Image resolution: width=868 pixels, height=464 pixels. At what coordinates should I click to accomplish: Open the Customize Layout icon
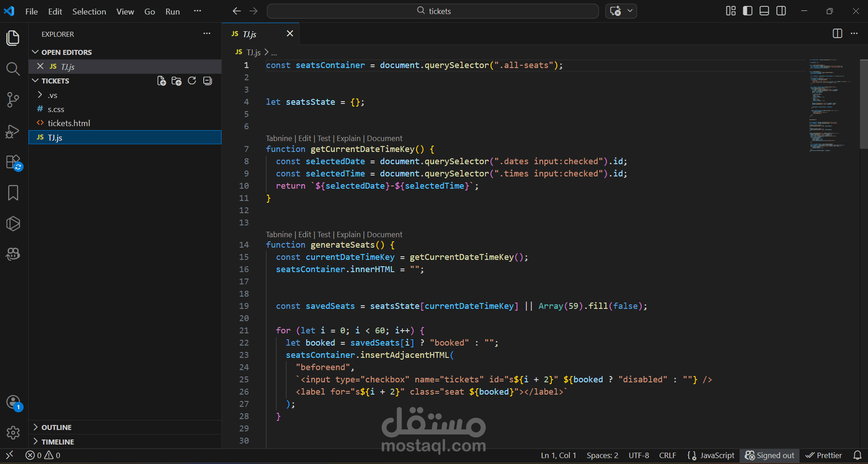click(x=731, y=11)
